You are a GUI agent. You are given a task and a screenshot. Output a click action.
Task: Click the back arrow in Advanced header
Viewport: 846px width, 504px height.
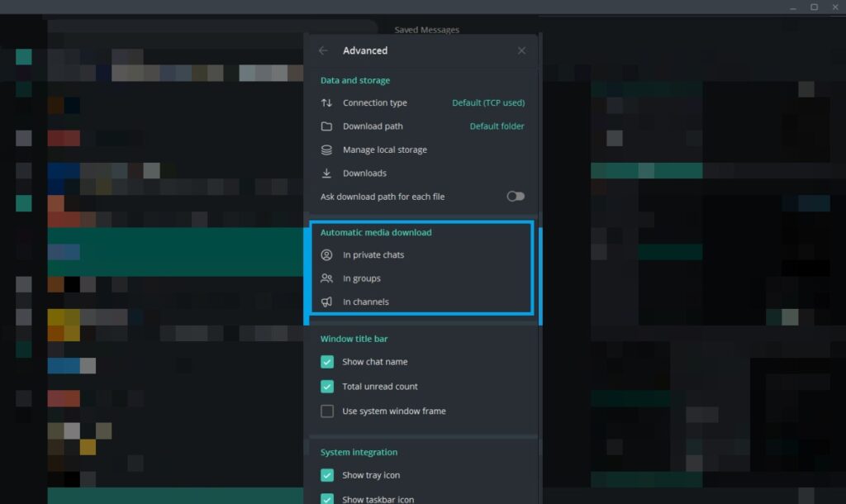(323, 50)
